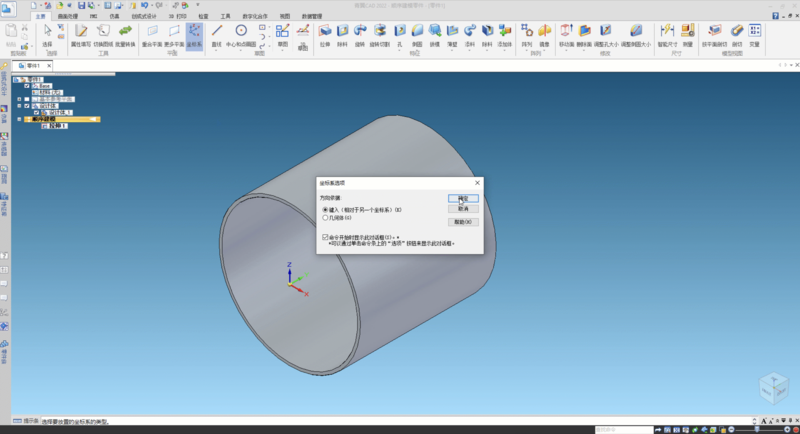The image size is (800, 434).
Task: Click the 取消 (Cancel) button in dialog
Action: (x=462, y=208)
